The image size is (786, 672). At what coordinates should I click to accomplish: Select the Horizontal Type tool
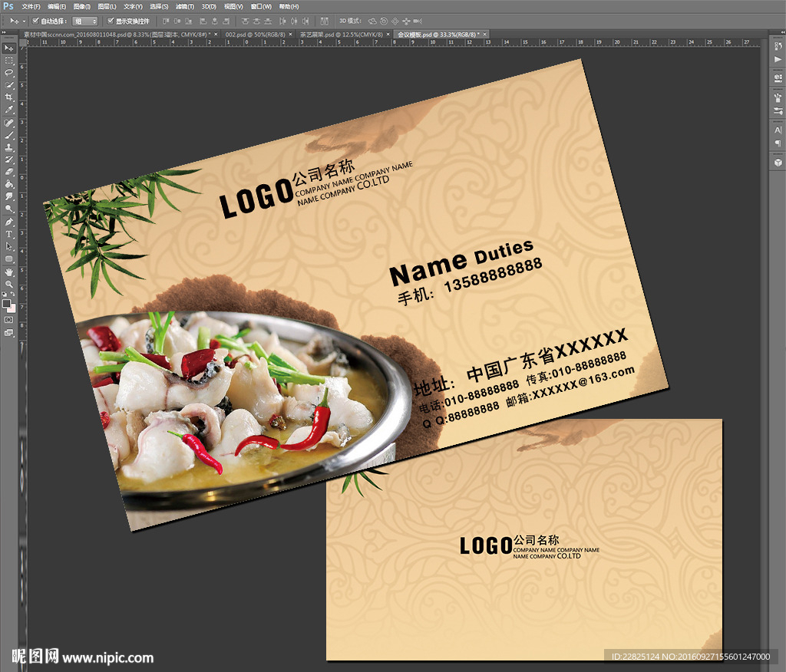click(x=9, y=234)
